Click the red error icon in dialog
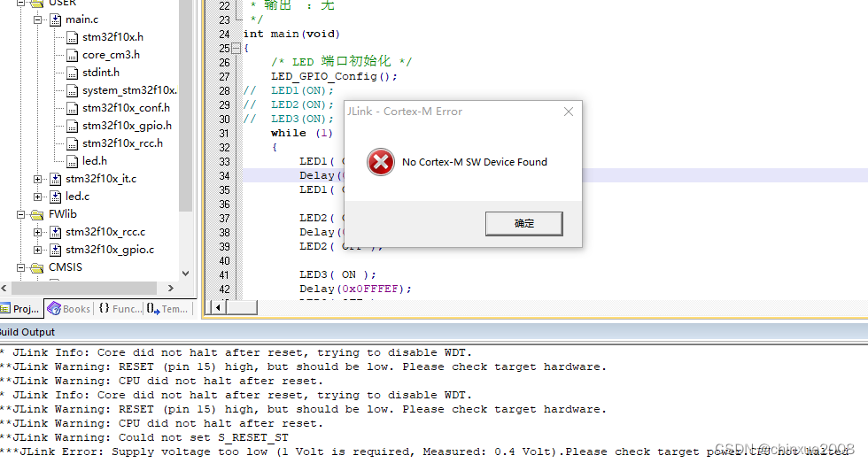The image size is (868, 463). click(381, 162)
